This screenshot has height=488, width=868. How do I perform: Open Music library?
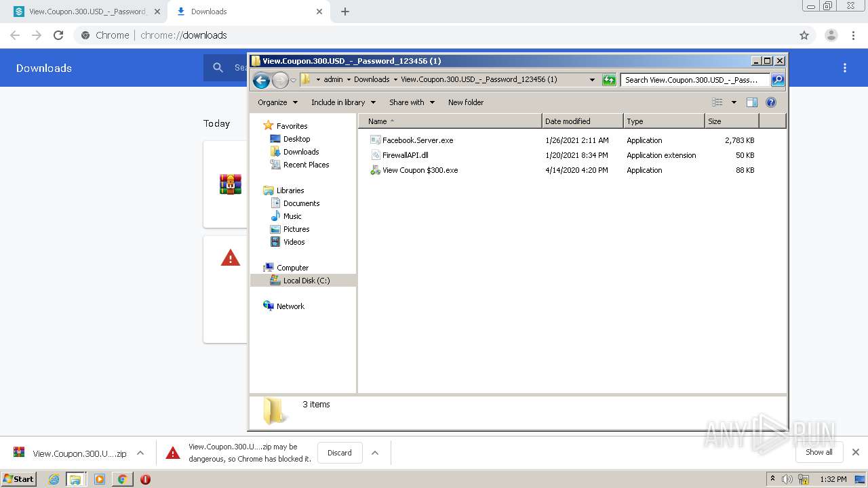point(292,216)
